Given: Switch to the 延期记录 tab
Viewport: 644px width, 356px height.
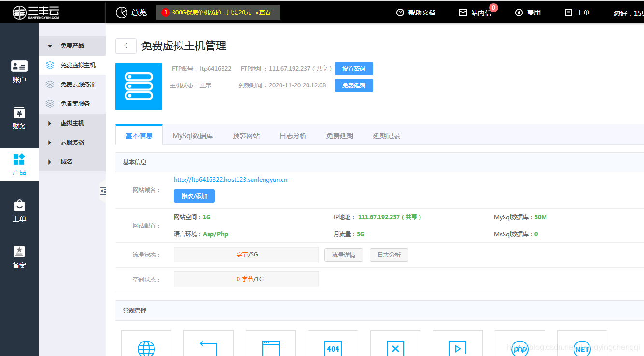Looking at the screenshot, I should [x=387, y=136].
